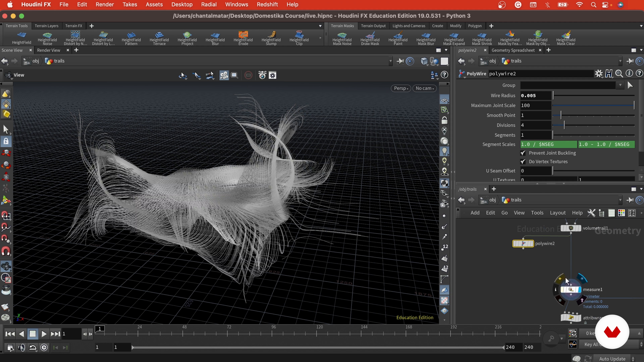The width and height of the screenshot is (644, 362).
Task: Open the scene view pane options arrow
Action: point(446,50)
